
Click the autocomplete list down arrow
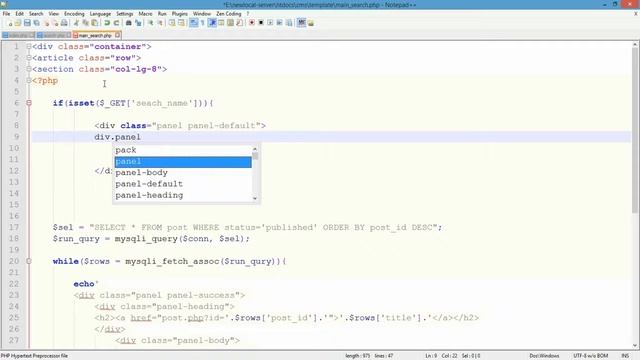pyautogui.click(x=255, y=198)
